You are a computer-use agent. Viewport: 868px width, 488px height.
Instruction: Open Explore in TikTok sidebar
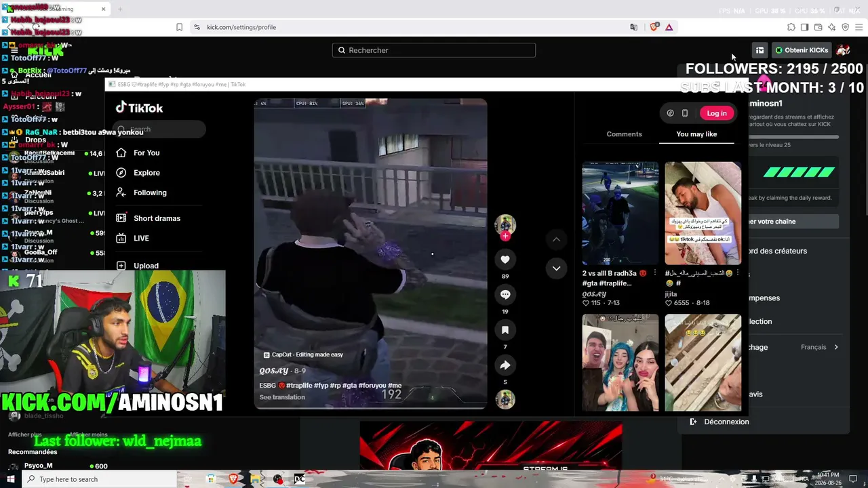[x=138, y=173]
